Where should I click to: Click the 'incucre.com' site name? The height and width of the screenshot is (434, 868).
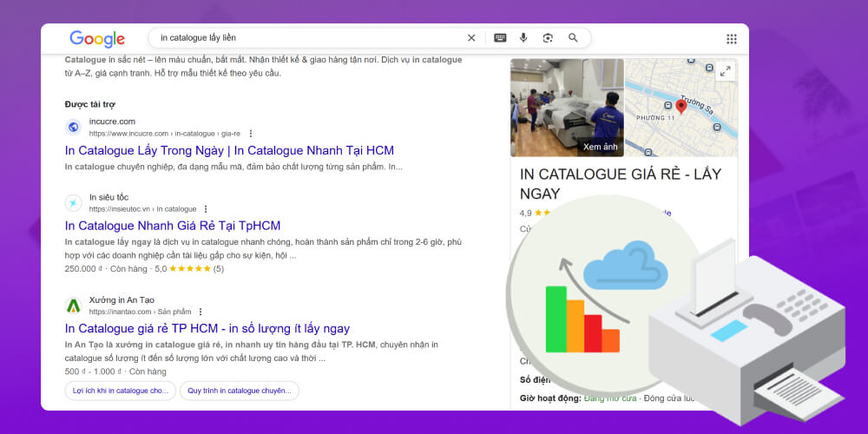pyautogui.click(x=112, y=122)
